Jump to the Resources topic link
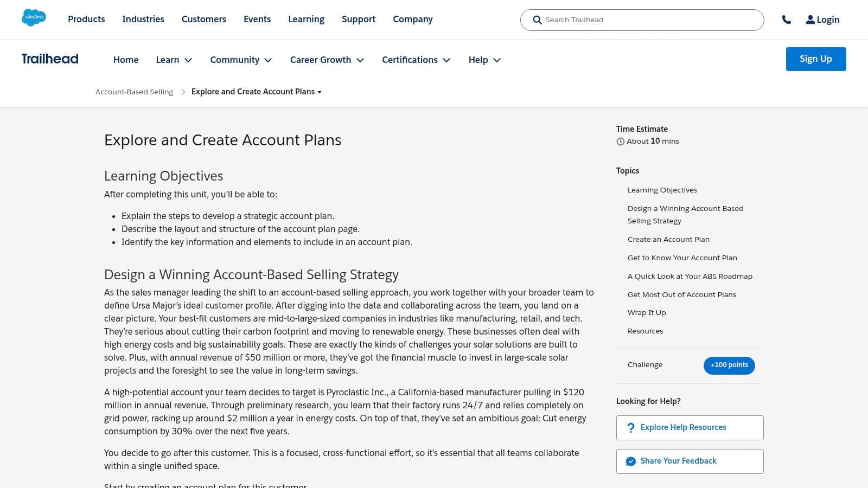 [645, 331]
